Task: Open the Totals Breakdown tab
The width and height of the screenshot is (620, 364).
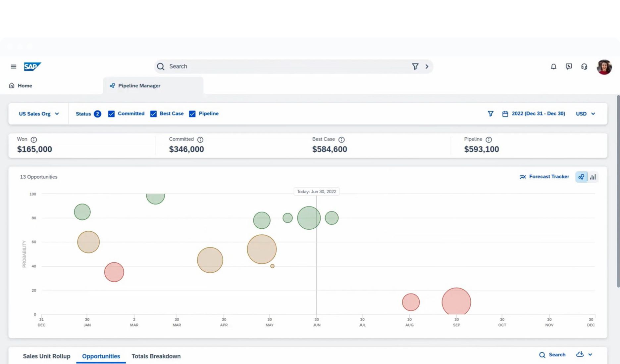Action: click(x=156, y=356)
